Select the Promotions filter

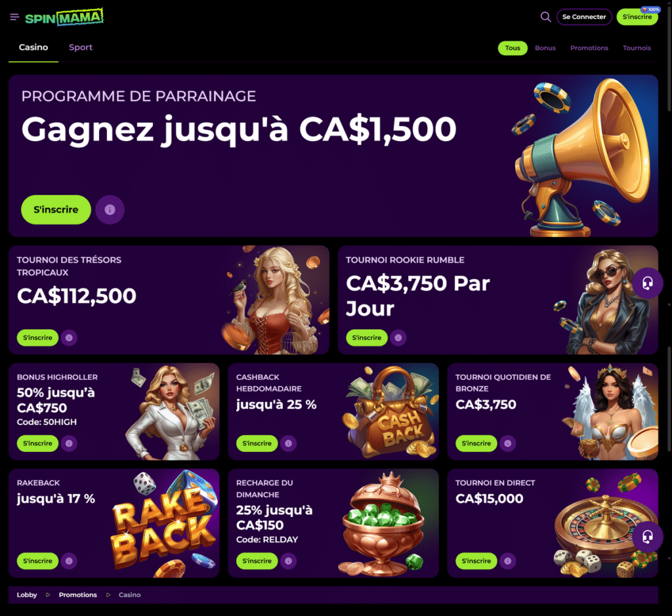[x=589, y=48]
